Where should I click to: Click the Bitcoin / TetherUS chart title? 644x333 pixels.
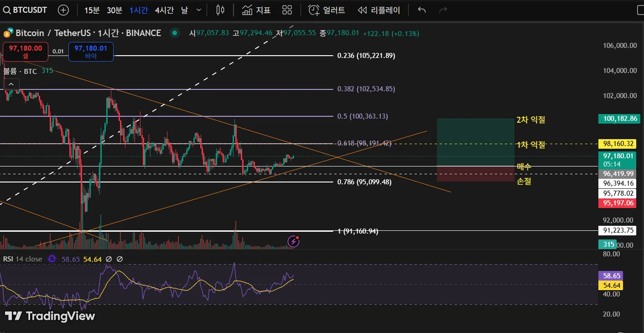tap(88, 33)
